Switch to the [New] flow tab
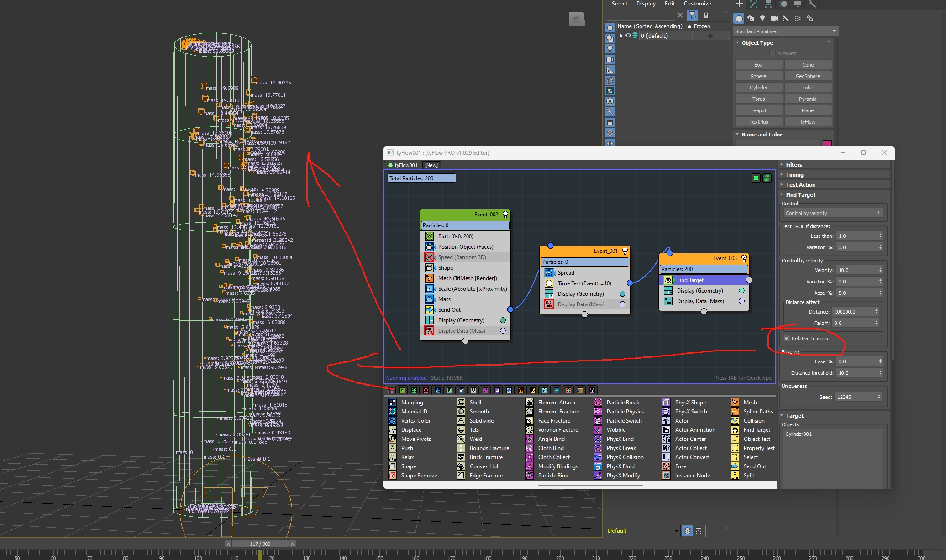946x560 pixels. click(431, 165)
